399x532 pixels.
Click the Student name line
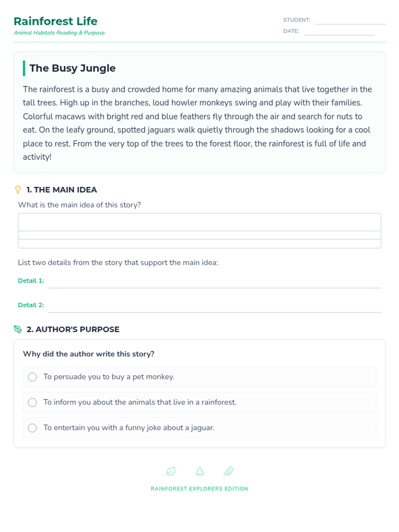(x=350, y=21)
